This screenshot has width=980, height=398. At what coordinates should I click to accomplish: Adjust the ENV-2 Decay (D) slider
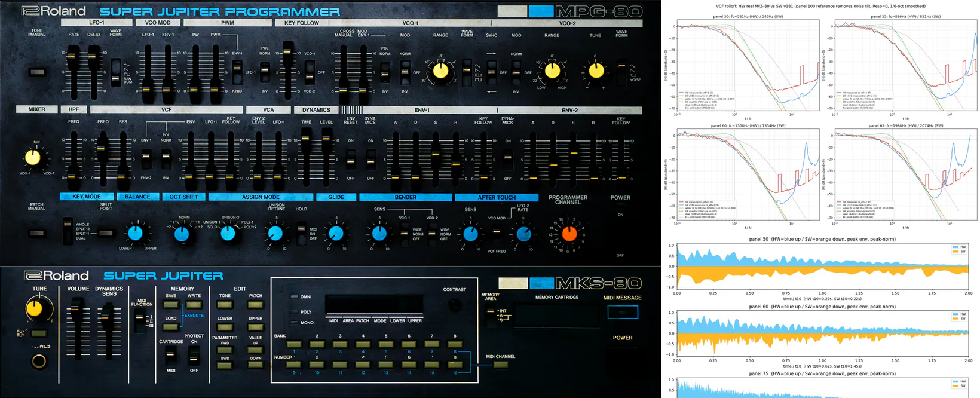coord(553,158)
